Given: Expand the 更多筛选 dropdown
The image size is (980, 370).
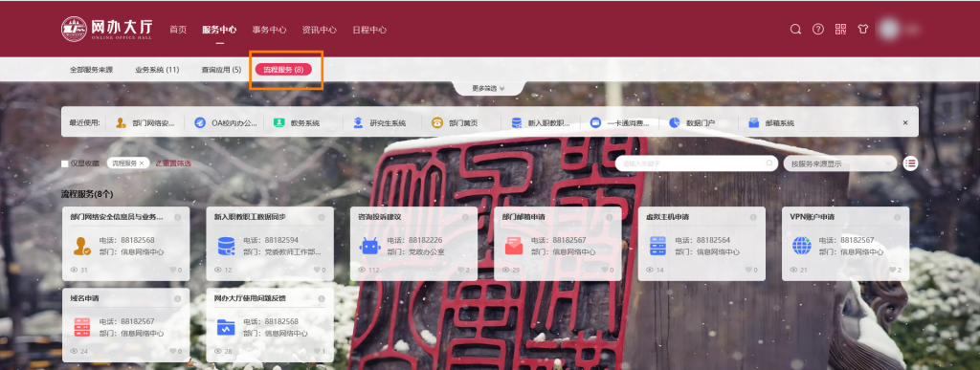Looking at the screenshot, I should pyautogui.click(x=488, y=89).
